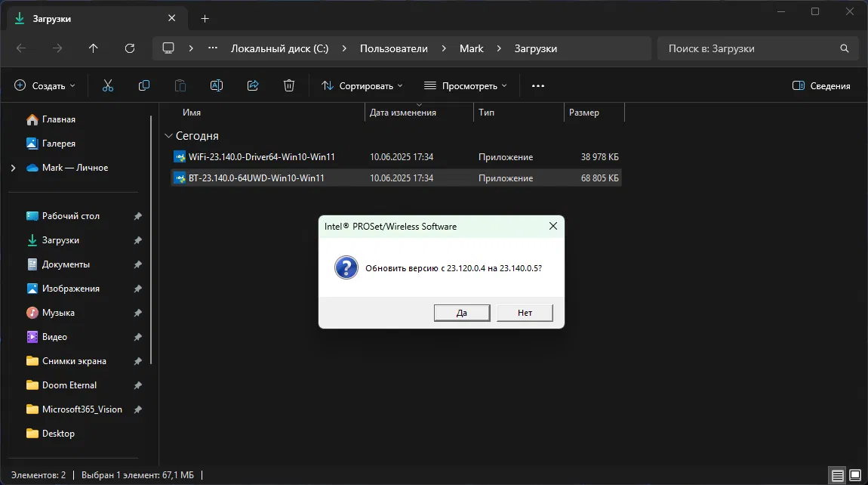The image size is (868, 485).
Task: Click Да to confirm the update
Action: (x=462, y=313)
